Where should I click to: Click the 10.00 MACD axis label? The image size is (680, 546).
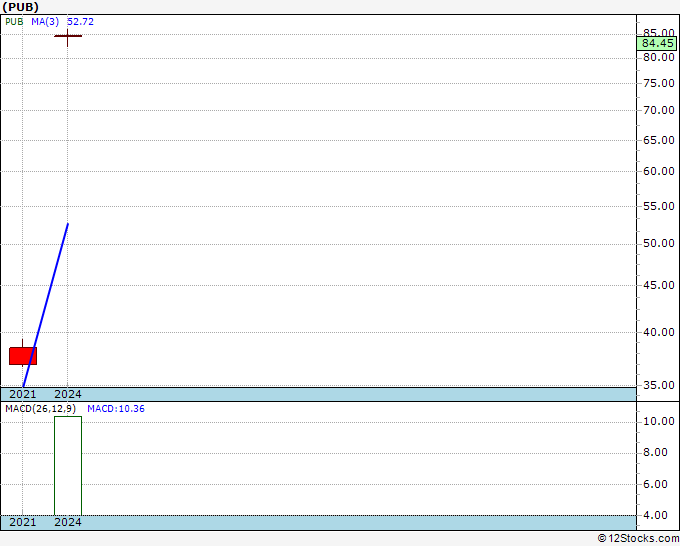(659, 421)
